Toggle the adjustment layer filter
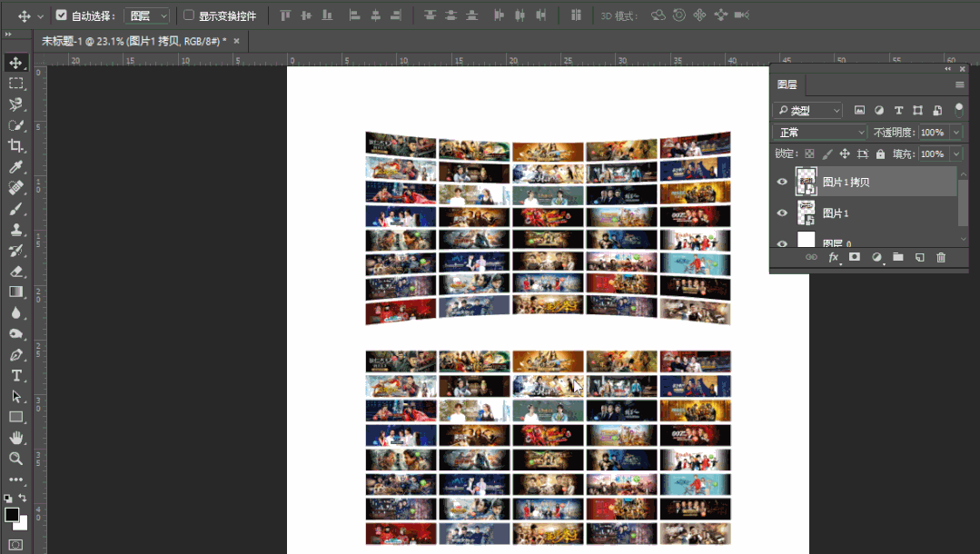Screen dimensions: 980x554 (879, 110)
